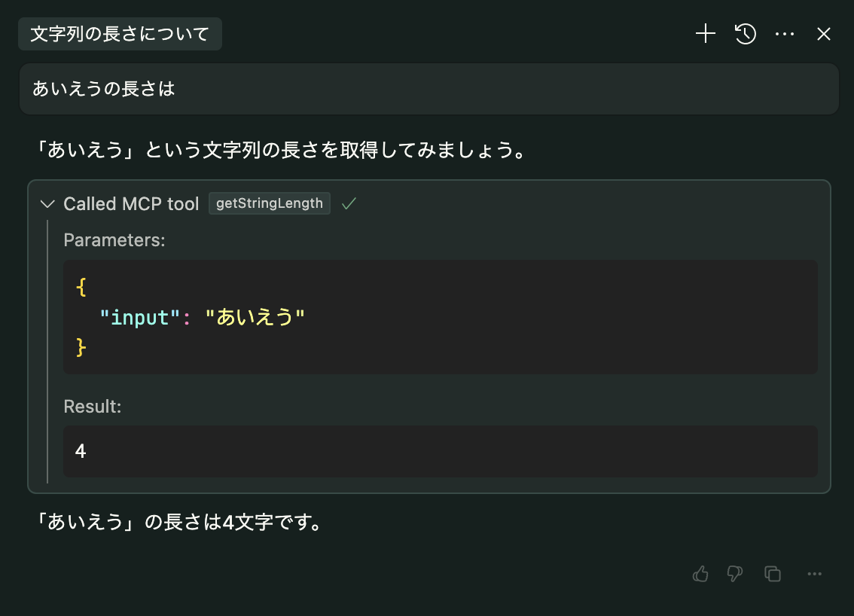Click the Result value 4 block
This screenshot has height=616, width=854.
440,451
